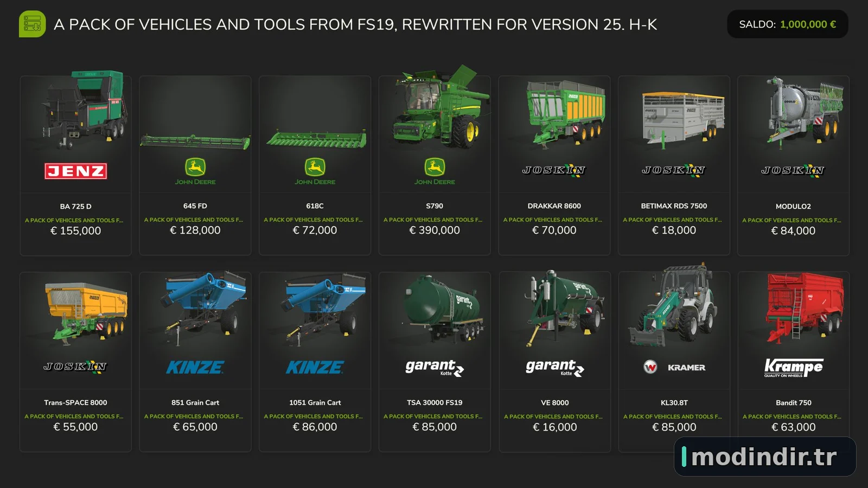Viewport: 868px width, 488px height.
Task: Click the "KL30.8T" item name
Action: tap(674, 402)
